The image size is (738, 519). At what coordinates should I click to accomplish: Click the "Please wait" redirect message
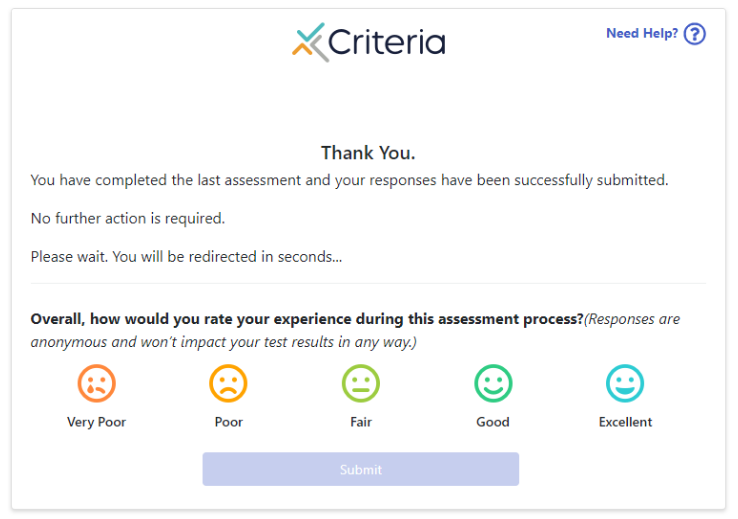pyautogui.click(x=186, y=256)
